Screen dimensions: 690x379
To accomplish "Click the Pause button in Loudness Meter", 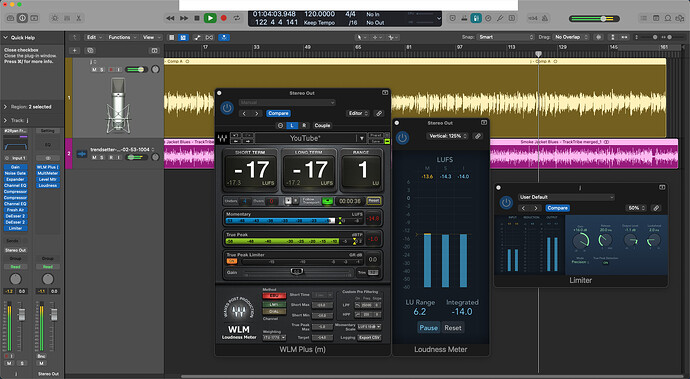I will tap(428, 327).
